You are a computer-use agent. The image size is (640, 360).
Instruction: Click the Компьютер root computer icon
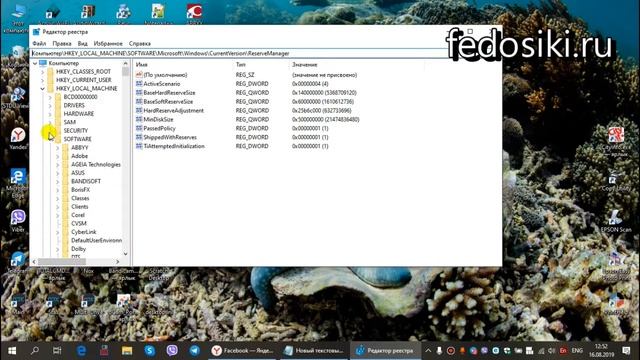(43, 63)
